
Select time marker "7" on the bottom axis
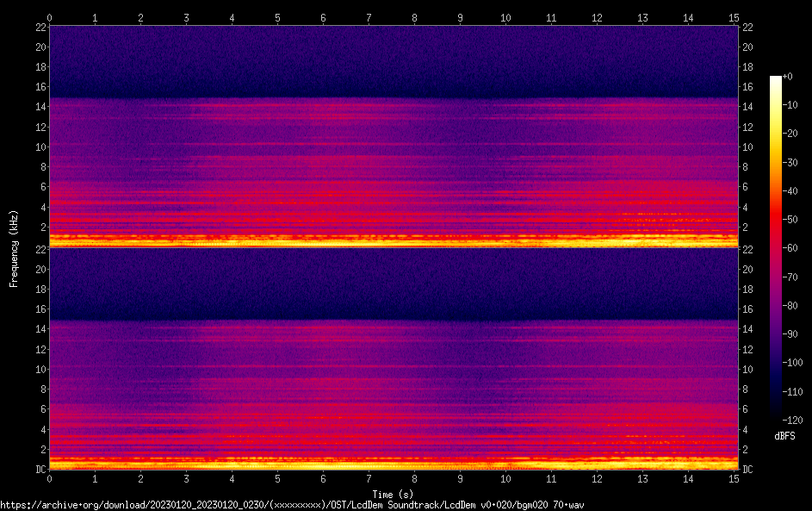pyautogui.click(x=369, y=478)
